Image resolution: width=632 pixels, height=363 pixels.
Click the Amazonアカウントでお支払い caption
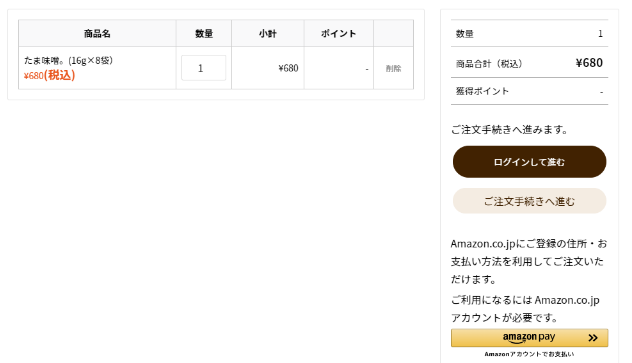point(529,354)
